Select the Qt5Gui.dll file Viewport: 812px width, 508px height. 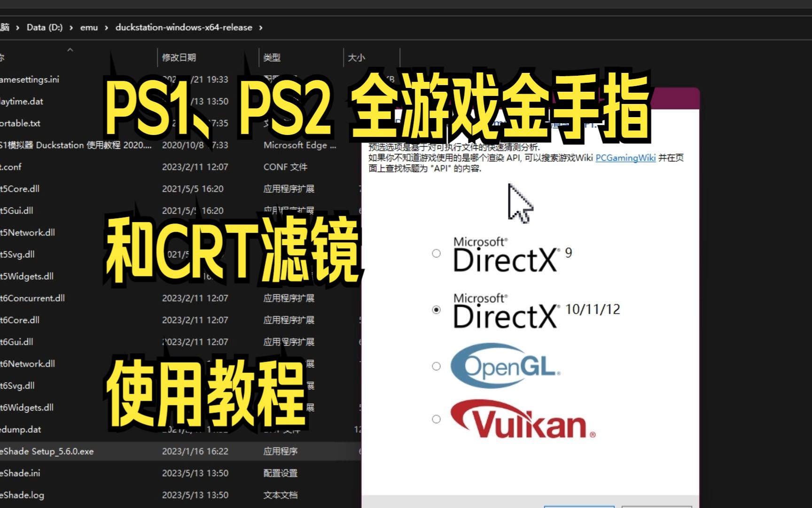[x=16, y=211]
